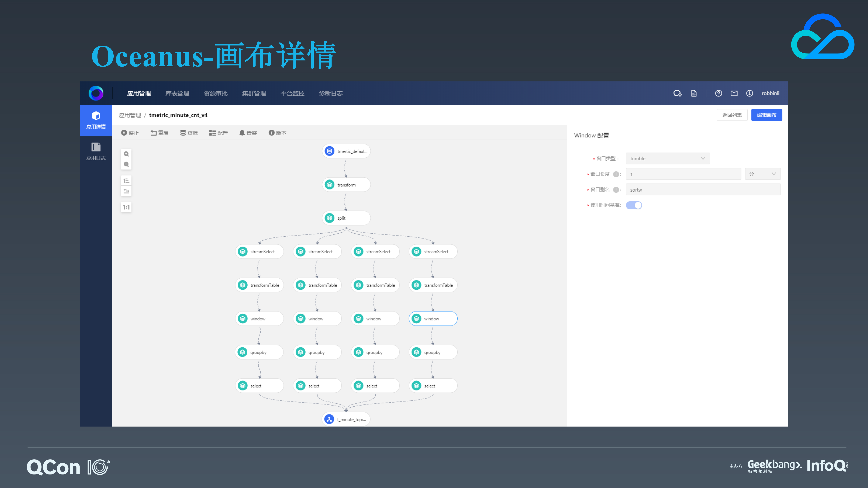Viewport: 868px width, 488px height.
Task: Click the 窗口长度 input field
Action: [x=683, y=174]
